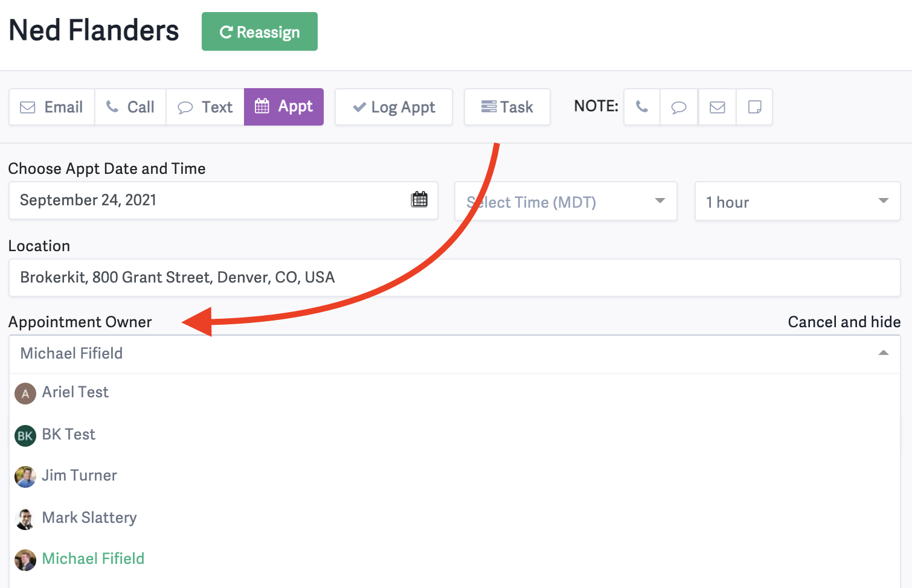The image size is (912, 588).
Task: Open the Email tab
Action: tap(52, 107)
